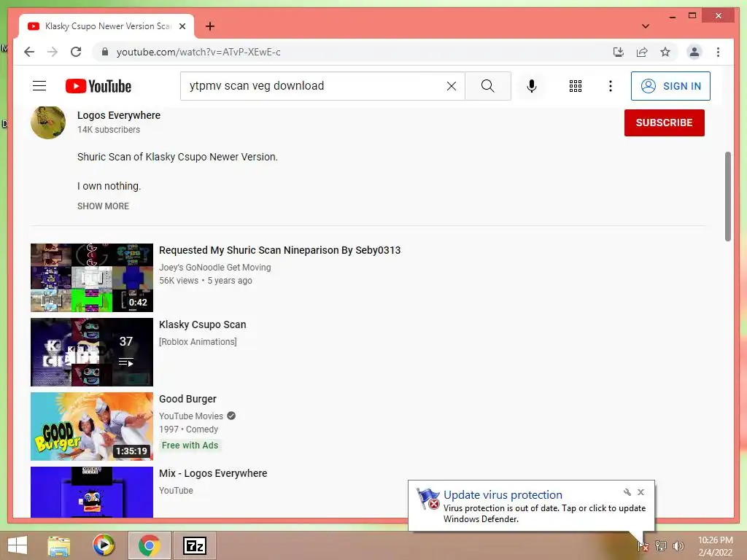Open File Explorer from taskbar
Image resolution: width=747 pixels, height=560 pixels.
[x=59, y=545]
